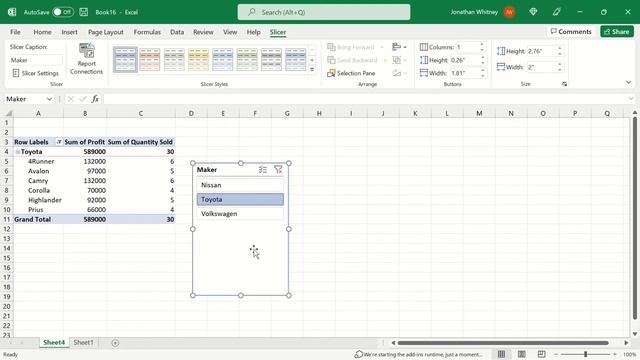Click the vertical scrollbar

pyautogui.click(x=634, y=218)
